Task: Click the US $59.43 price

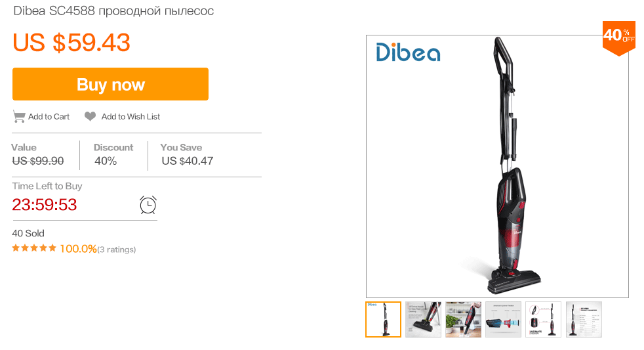Action: click(x=71, y=43)
